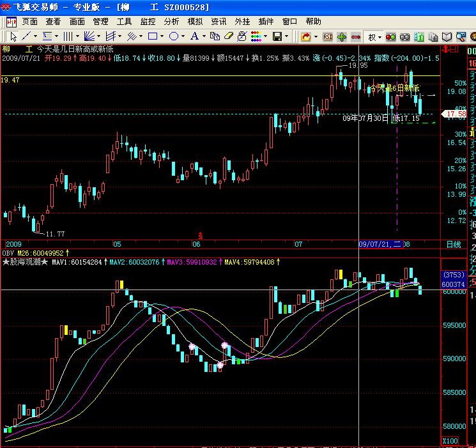Screen dimensions: 476x448
Task: Click the 股海观潮 indicator title
Action: click(26, 262)
